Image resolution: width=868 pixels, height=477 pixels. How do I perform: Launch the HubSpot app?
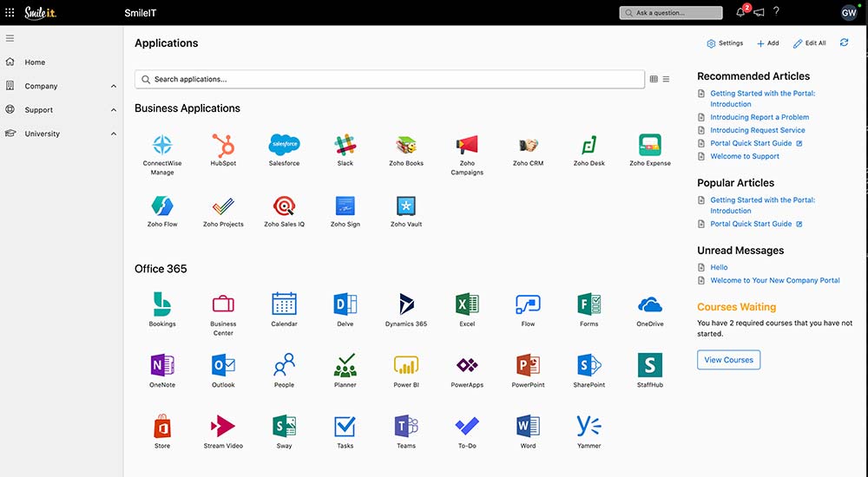pyautogui.click(x=223, y=146)
